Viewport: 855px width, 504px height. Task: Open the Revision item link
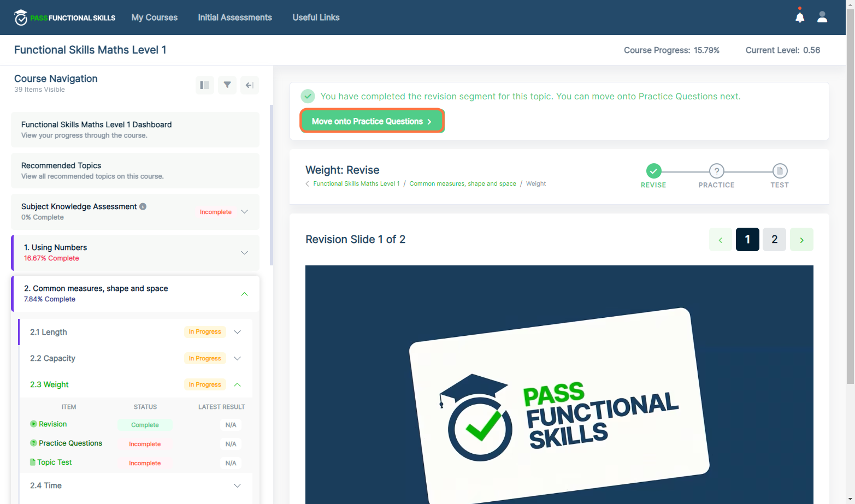pyautogui.click(x=52, y=424)
